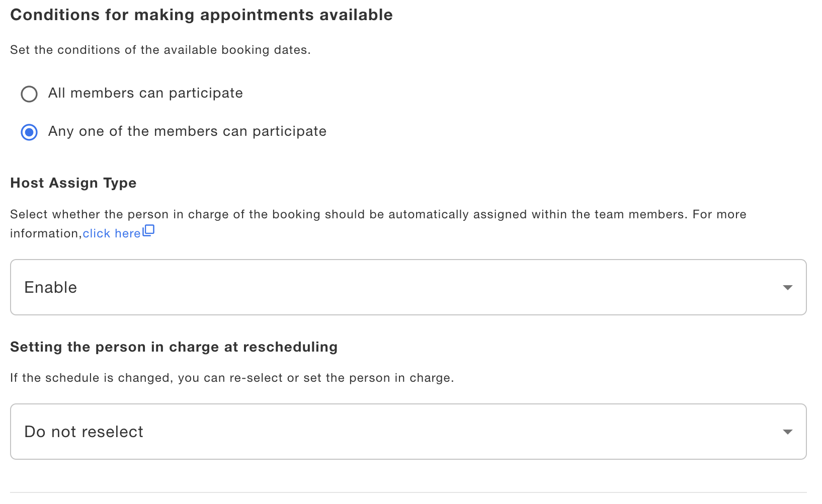Click the "If the schedule is changed" description
Image resolution: width=822 pixels, height=504 pixels.
point(231,378)
